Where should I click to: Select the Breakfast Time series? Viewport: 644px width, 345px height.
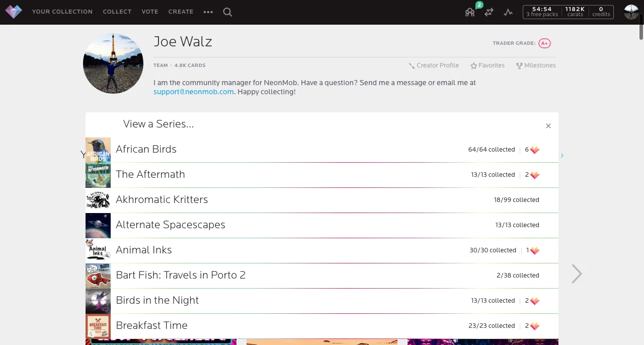tap(322, 326)
